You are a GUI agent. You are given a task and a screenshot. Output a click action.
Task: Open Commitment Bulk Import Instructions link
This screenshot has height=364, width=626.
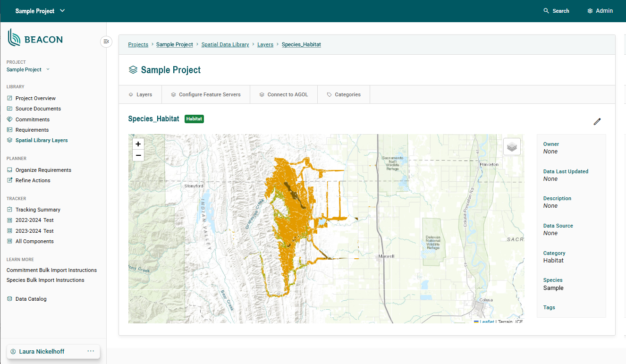click(x=51, y=270)
